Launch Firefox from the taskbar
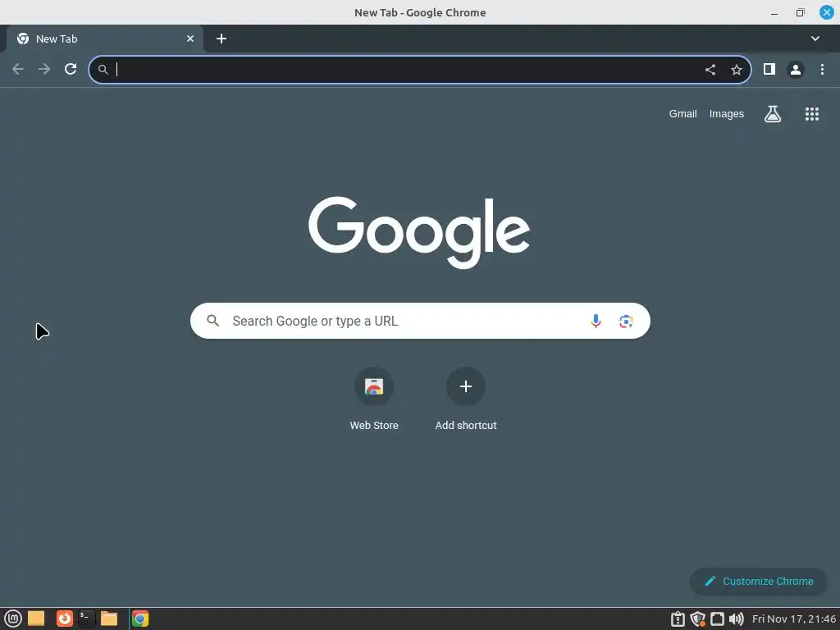840x630 pixels. click(x=64, y=619)
